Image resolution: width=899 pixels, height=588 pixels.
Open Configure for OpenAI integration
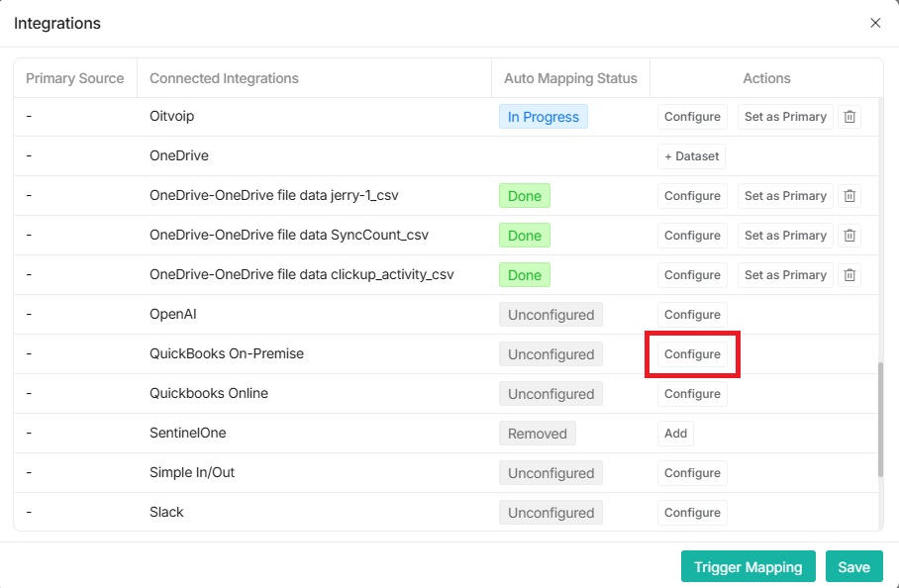point(692,315)
